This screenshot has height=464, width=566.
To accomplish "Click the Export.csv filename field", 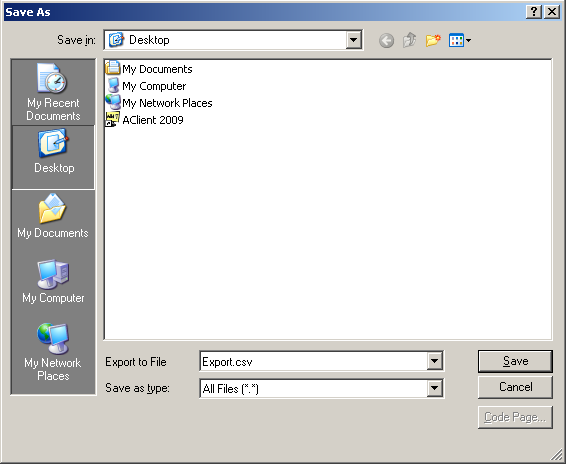I will (x=313, y=361).
